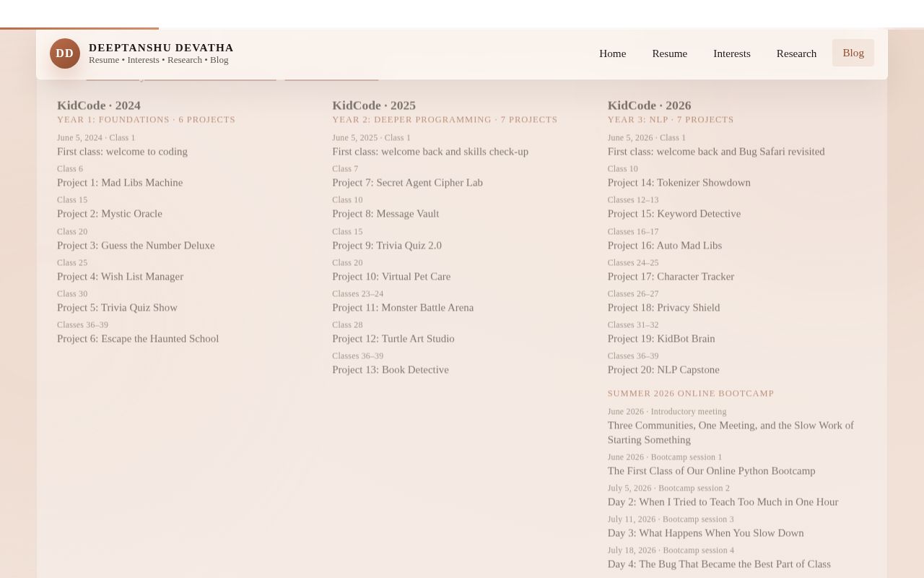Click the 'KidCode · 2025' heading
The width and height of the screenshot is (924, 578).
point(374,105)
